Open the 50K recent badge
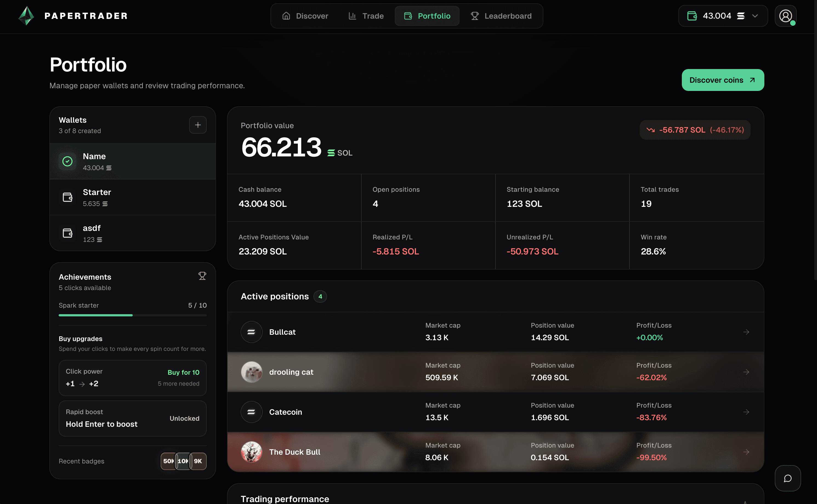Image resolution: width=817 pixels, height=504 pixels. [x=168, y=461]
